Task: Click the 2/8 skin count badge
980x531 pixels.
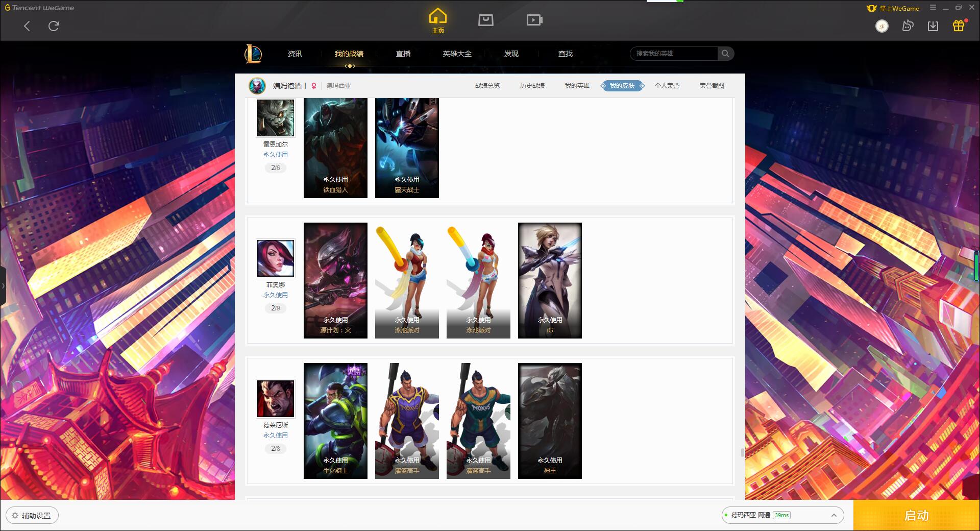Action: click(x=276, y=448)
